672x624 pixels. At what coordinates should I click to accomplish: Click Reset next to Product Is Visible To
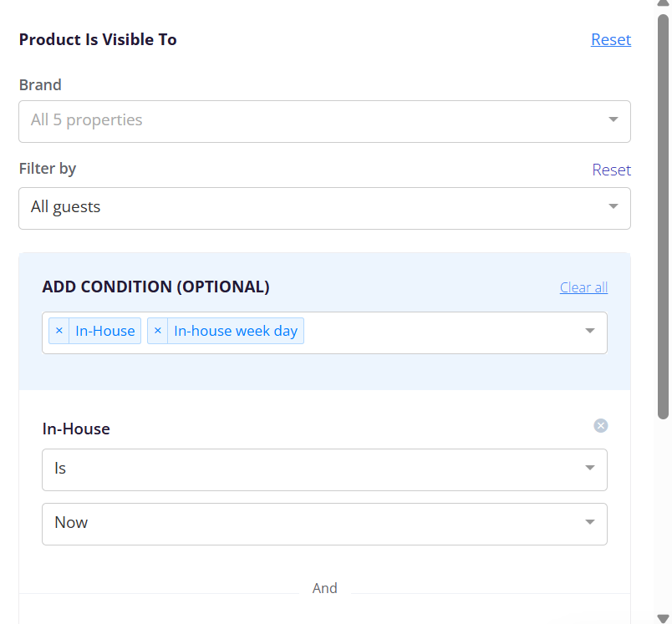tap(611, 39)
